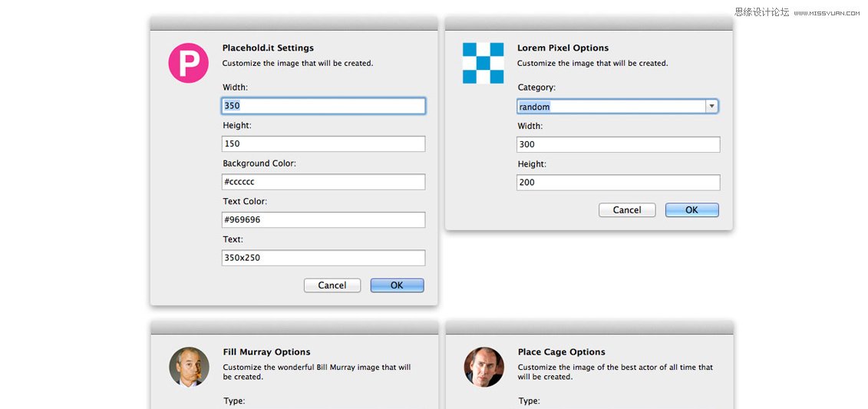Click the Lorem Pixel Options title bar
Screen dimensions: 868x409
(x=589, y=24)
